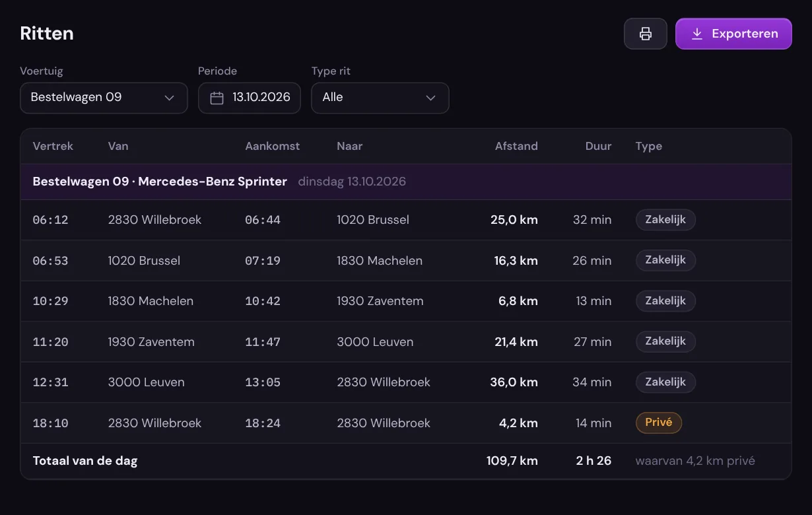
Task: Click departure time 11:20
Action: pos(51,342)
